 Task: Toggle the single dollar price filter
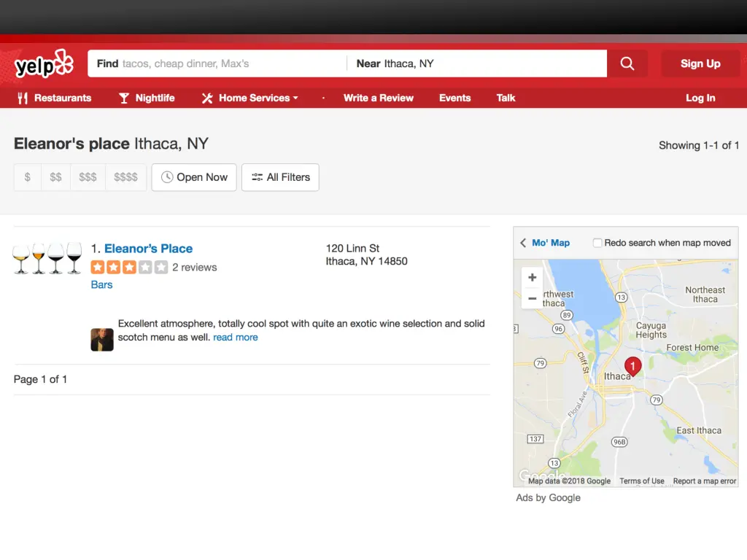pyautogui.click(x=28, y=177)
